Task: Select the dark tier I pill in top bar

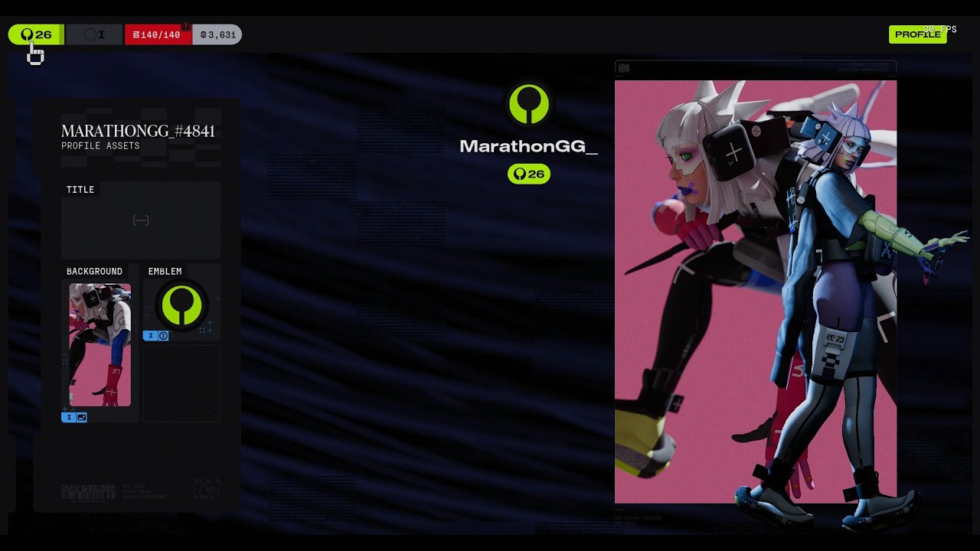Action: (x=94, y=34)
